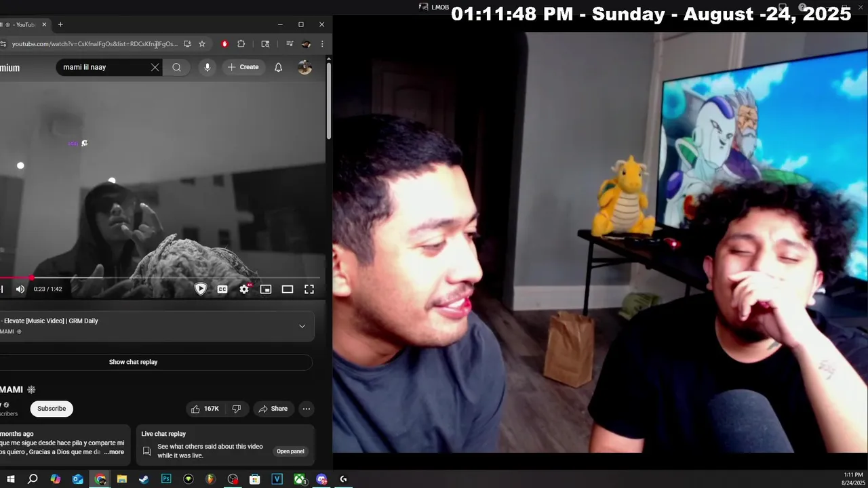
Task: Dislike the video with thumbs-down
Action: [237, 409]
